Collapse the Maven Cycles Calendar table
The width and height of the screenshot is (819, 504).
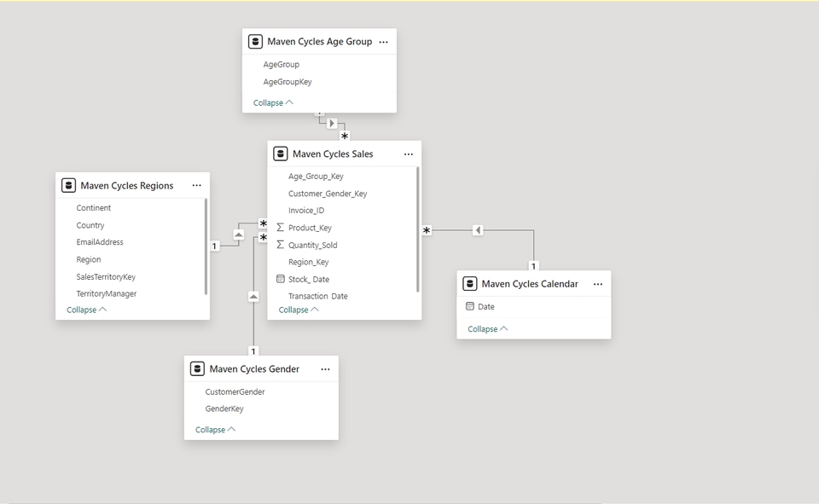[487, 328]
